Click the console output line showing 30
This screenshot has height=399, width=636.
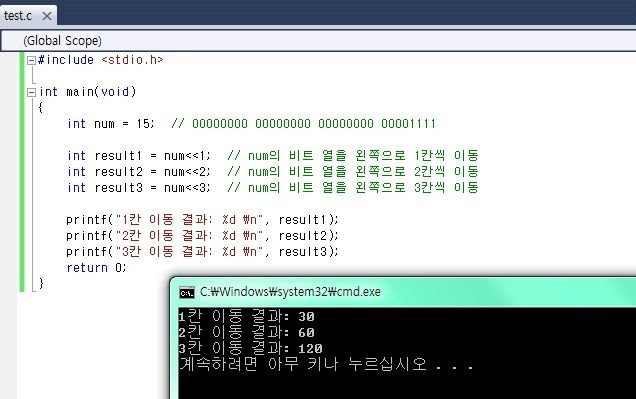click(x=247, y=316)
